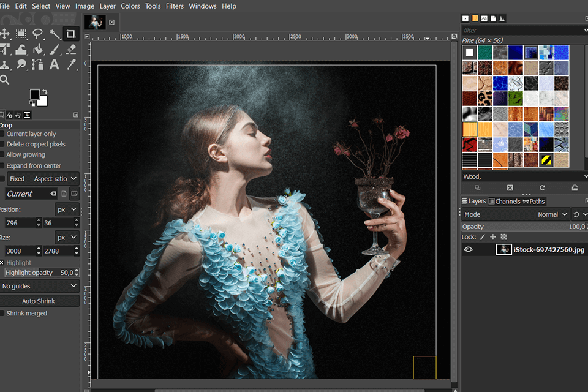Open the No guides dropdown
This screenshot has width=588, height=392.
39,286
